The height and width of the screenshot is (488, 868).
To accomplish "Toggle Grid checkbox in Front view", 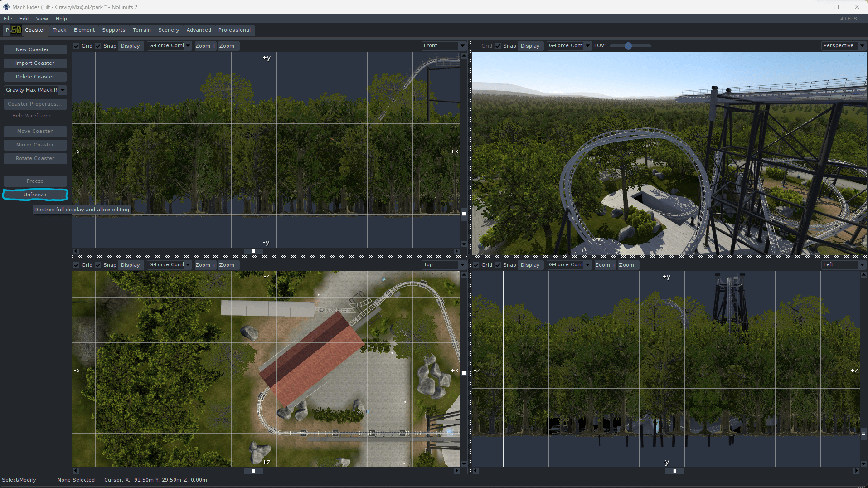I will 76,46.
